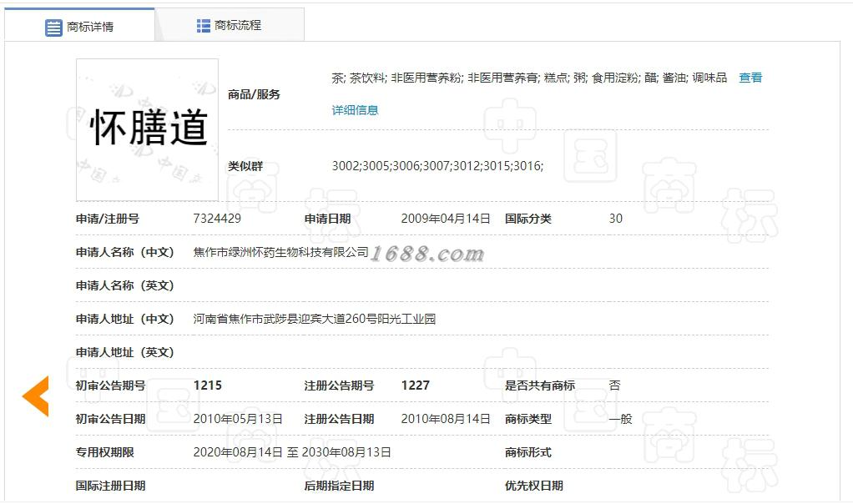The image size is (853, 504).
Task: Click the orange left arrow
Action: (x=35, y=396)
